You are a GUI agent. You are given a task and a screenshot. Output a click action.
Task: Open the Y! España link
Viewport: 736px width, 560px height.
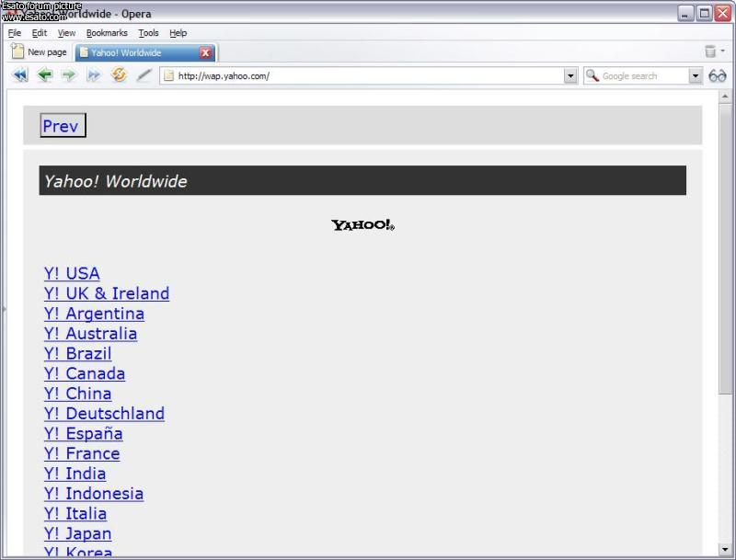point(84,434)
